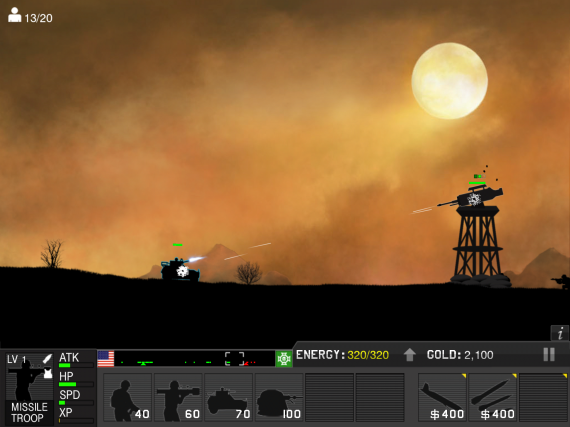Screen dimensions: 570x427
Task: Click the green enemy base emblem icon
Action: (284, 359)
